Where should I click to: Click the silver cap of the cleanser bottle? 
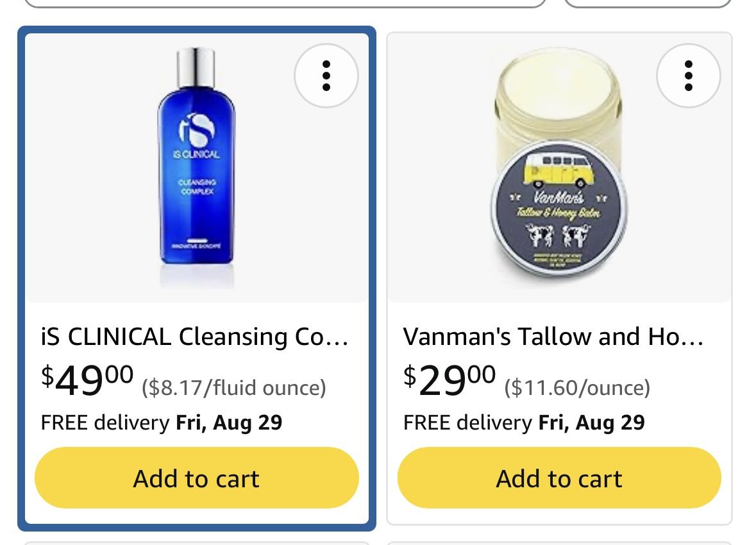(x=196, y=67)
